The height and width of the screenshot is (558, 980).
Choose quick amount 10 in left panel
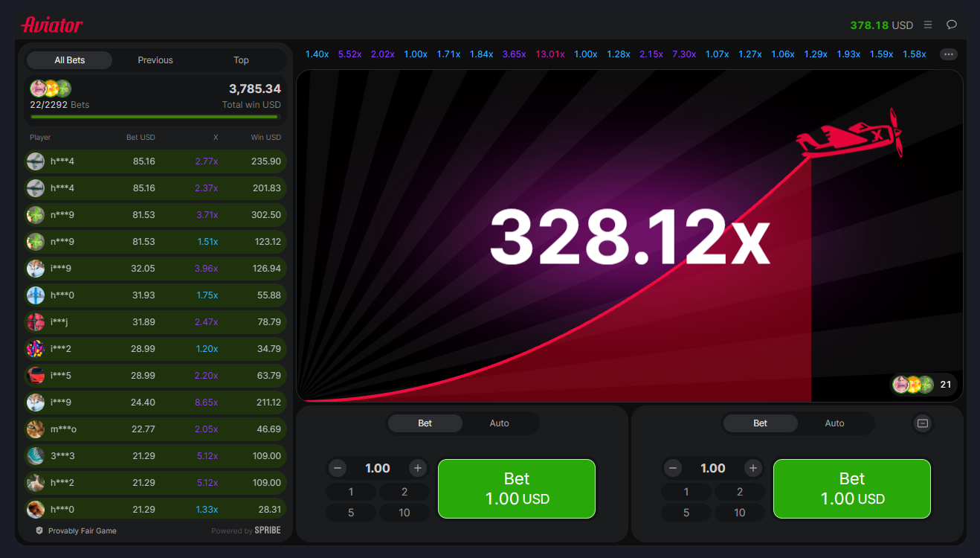pos(404,513)
